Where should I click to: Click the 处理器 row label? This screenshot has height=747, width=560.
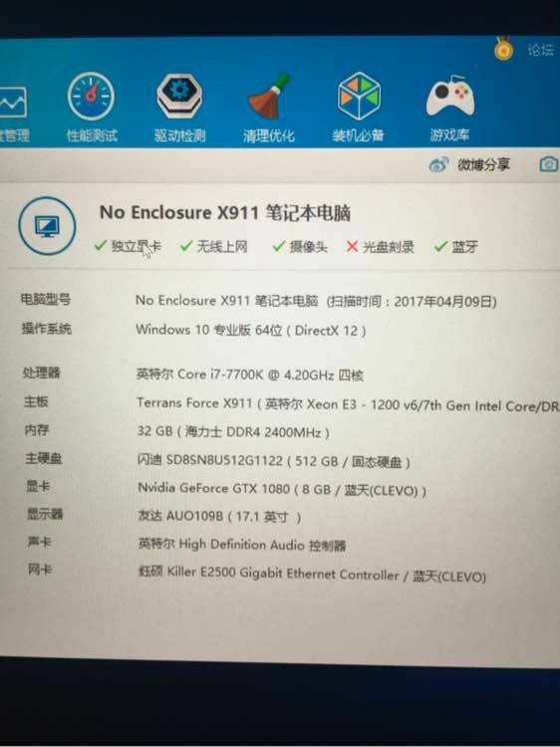point(42,373)
